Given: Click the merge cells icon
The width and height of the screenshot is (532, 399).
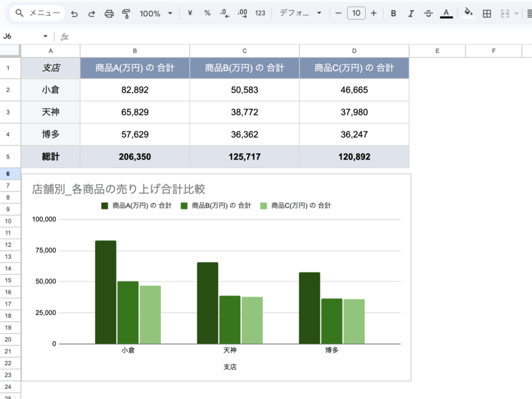Looking at the screenshot, I should tap(505, 13).
